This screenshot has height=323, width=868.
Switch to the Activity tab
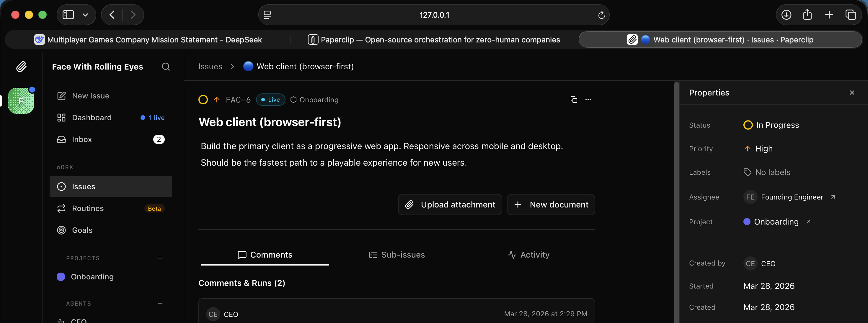coord(529,255)
